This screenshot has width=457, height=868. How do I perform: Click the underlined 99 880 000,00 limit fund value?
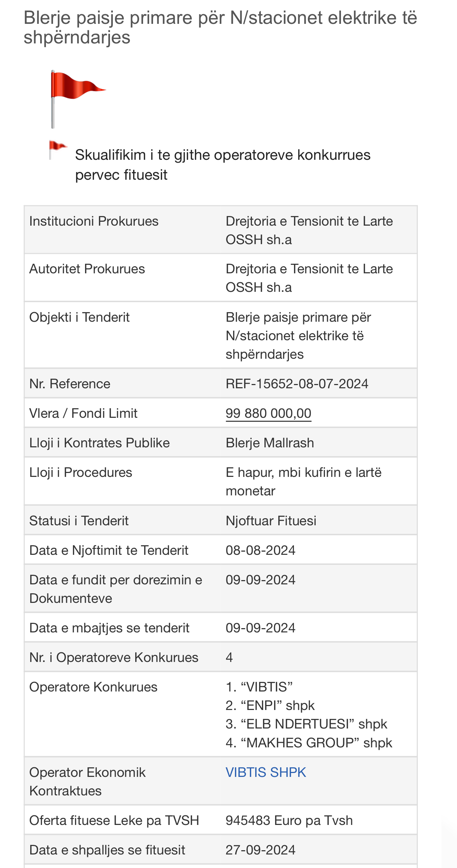(x=268, y=413)
